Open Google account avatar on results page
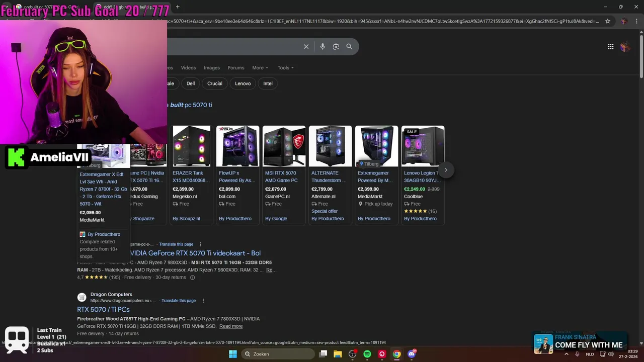 pos(625,47)
